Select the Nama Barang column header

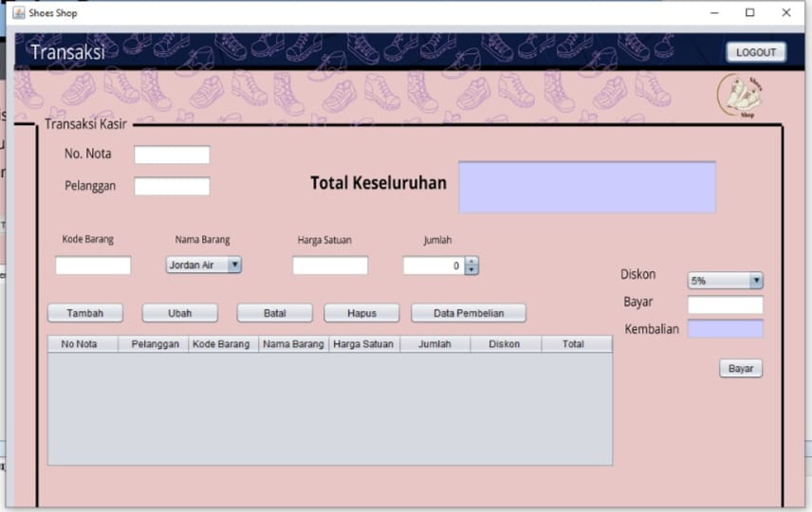pyautogui.click(x=294, y=344)
